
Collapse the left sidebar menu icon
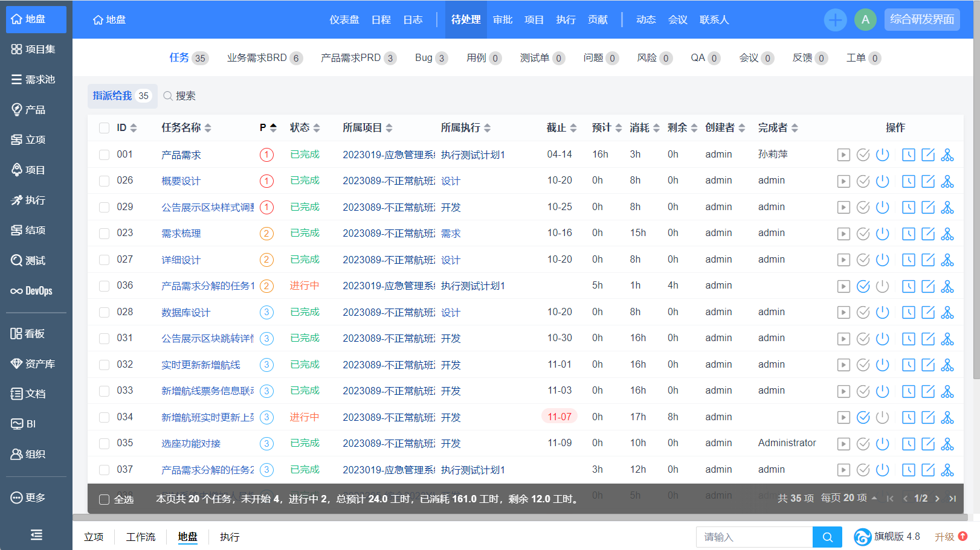click(x=36, y=534)
